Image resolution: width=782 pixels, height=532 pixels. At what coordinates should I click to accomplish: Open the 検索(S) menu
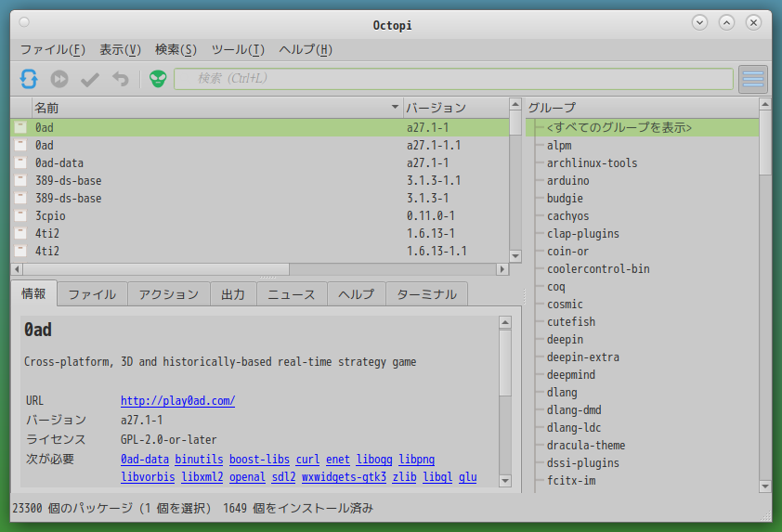pos(176,50)
